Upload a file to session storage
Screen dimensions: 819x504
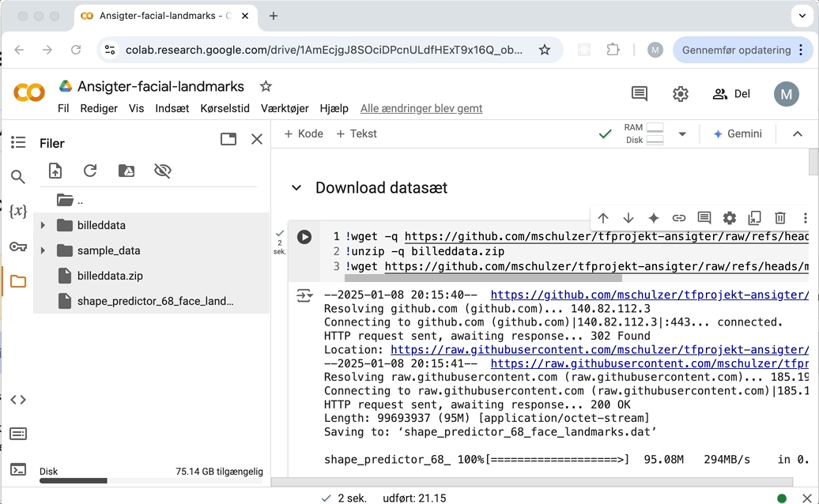tap(55, 171)
